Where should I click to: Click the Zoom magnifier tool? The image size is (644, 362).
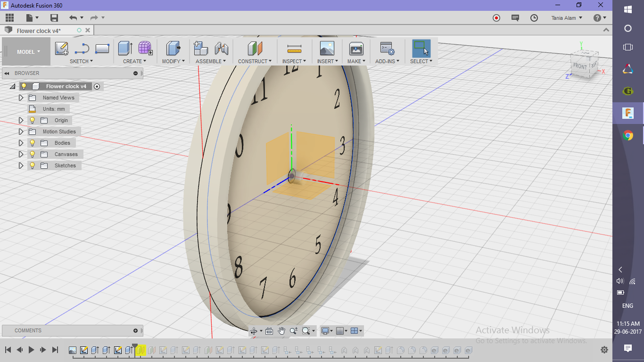pyautogui.click(x=293, y=331)
